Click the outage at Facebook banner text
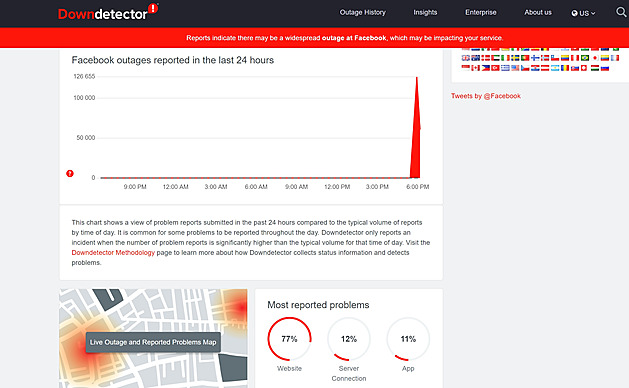The width and height of the screenshot is (629, 388). pos(354,38)
